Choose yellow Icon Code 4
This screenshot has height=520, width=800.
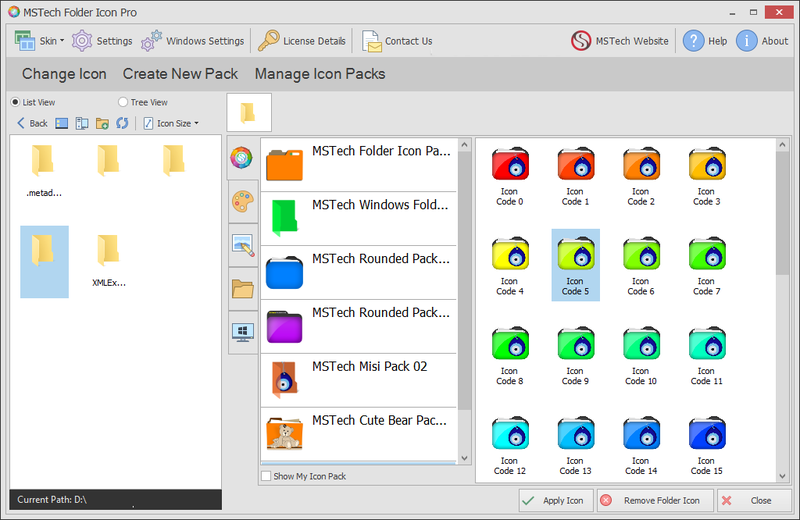(510, 265)
